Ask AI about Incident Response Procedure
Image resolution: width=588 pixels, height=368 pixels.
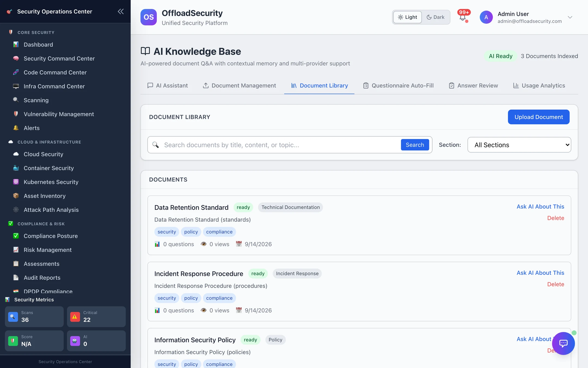pyautogui.click(x=540, y=273)
